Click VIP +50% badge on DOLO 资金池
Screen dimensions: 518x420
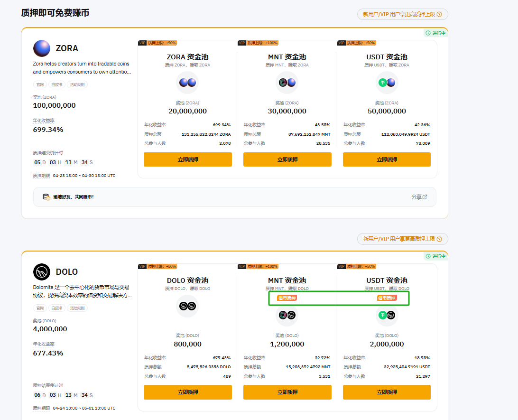click(x=157, y=266)
